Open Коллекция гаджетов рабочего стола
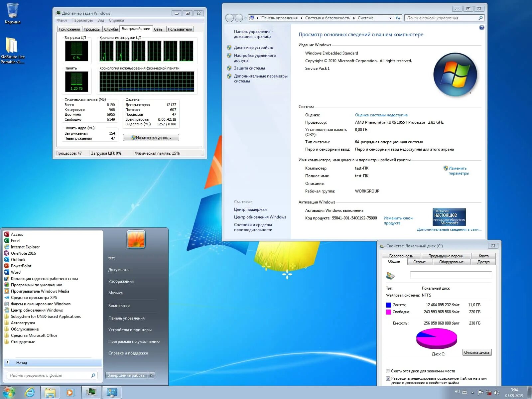The image size is (532, 399). tap(44, 279)
